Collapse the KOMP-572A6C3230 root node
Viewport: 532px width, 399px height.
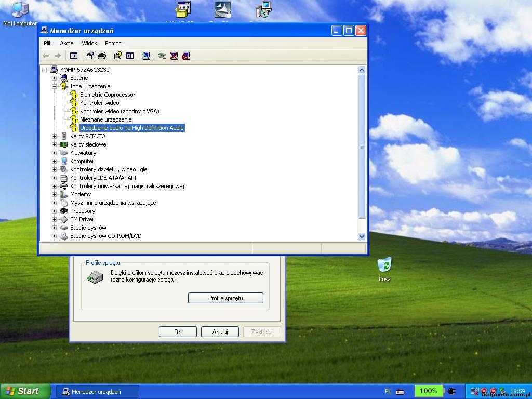[x=45, y=70]
